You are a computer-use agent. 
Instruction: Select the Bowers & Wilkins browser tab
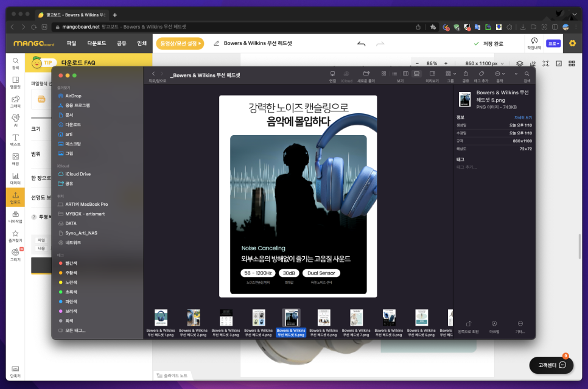(x=72, y=15)
